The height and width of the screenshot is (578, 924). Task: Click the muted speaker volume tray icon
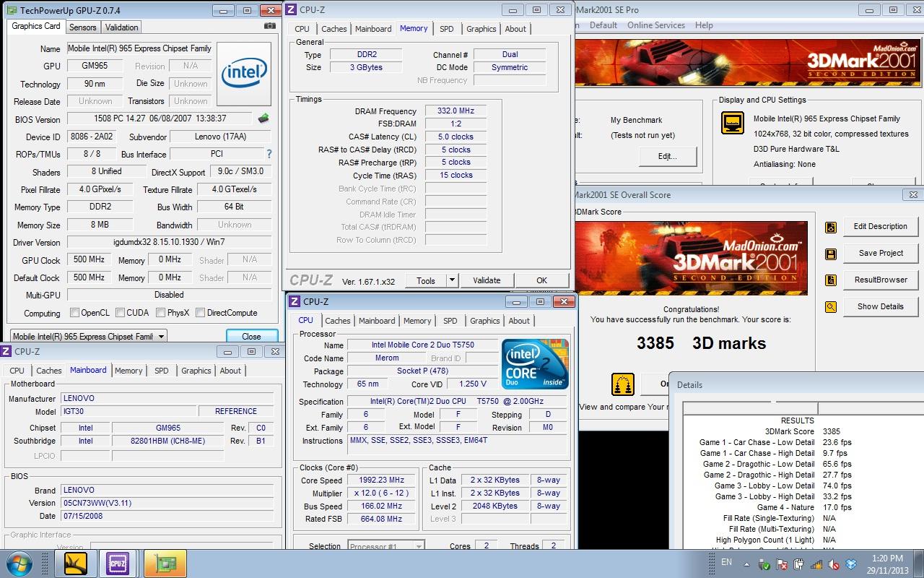[834, 564]
